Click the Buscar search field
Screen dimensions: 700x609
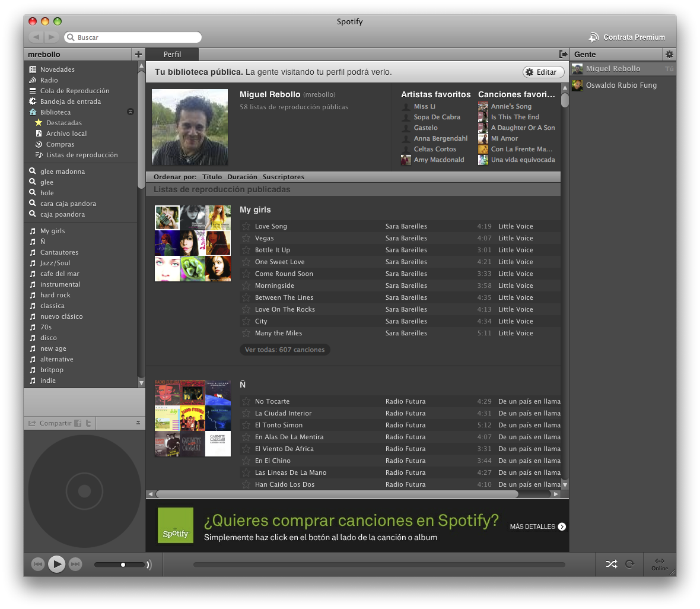click(x=133, y=37)
